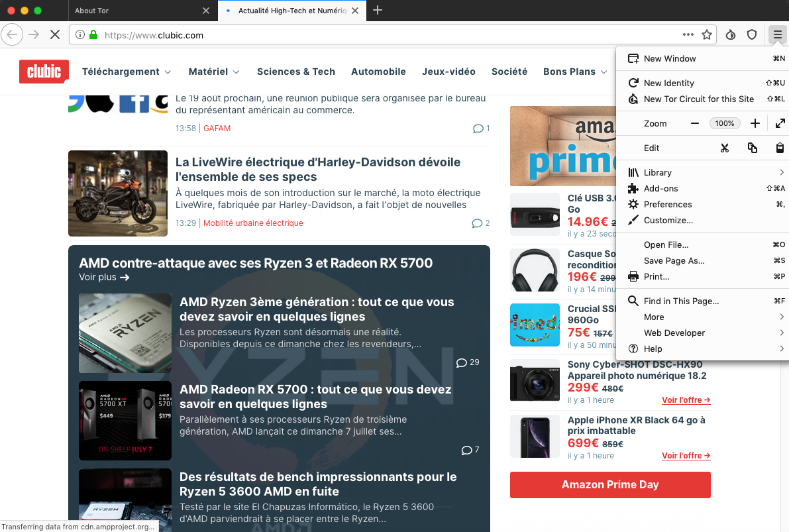Click Voir l'offre for Sony Cyber-SHOT
This screenshot has height=532, width=789.
click(x=686, y=400)
